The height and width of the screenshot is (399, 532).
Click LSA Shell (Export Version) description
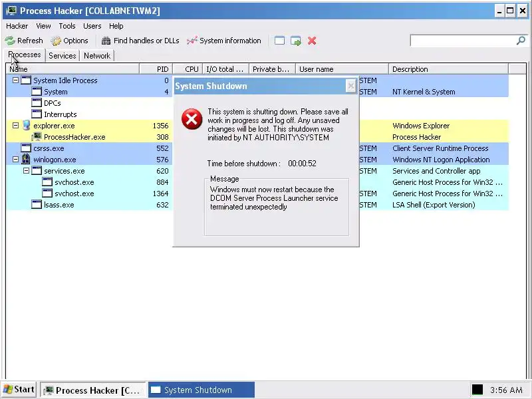pos(434,205)
